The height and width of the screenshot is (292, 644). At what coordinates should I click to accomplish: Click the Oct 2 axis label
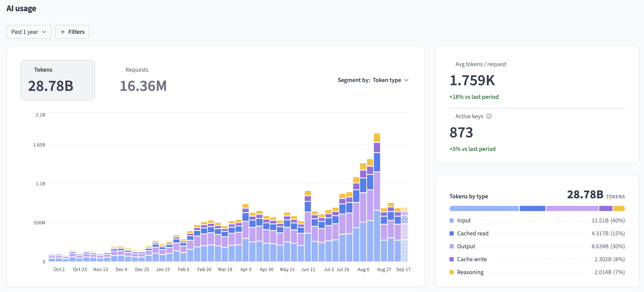click(x=59, y=270)
